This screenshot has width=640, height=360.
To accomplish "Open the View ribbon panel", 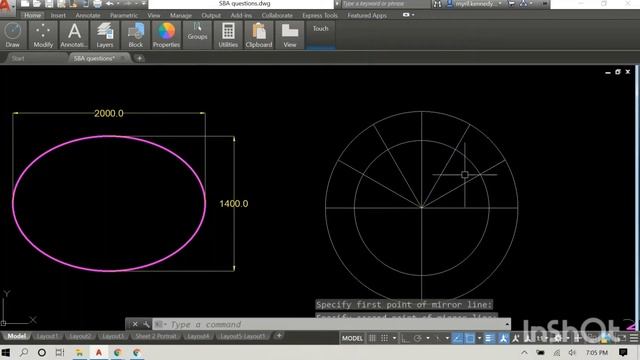I will point(290,35).
